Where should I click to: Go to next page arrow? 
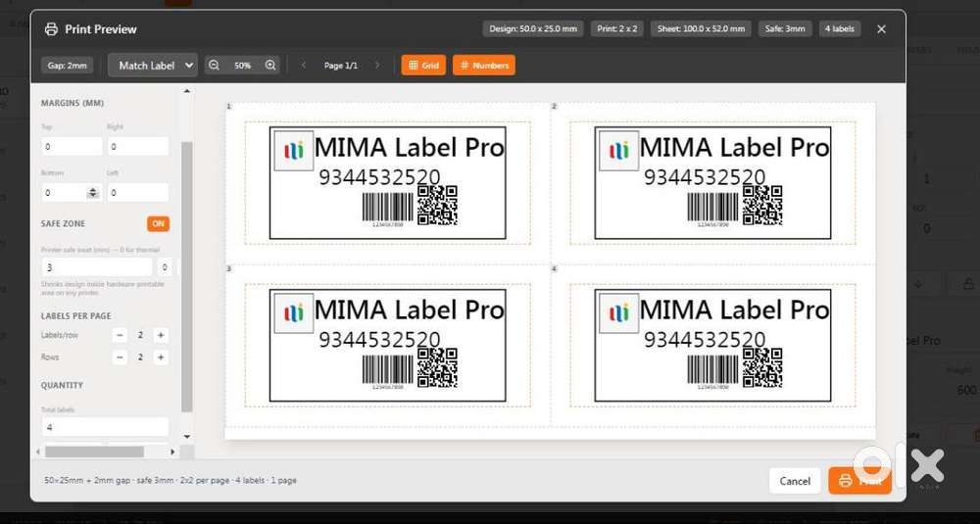pyautogui.click(x=377, y=65)
